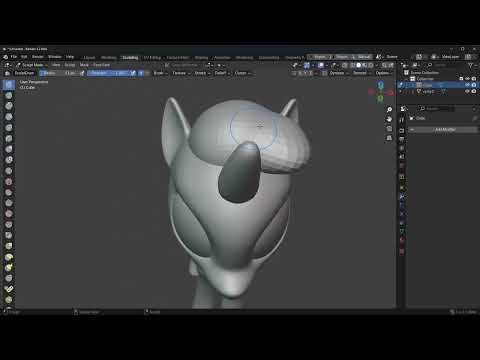This screenshot has height=360, width=480.
Task: Toggle X symmetry axis
Action: tap(300, 73)
